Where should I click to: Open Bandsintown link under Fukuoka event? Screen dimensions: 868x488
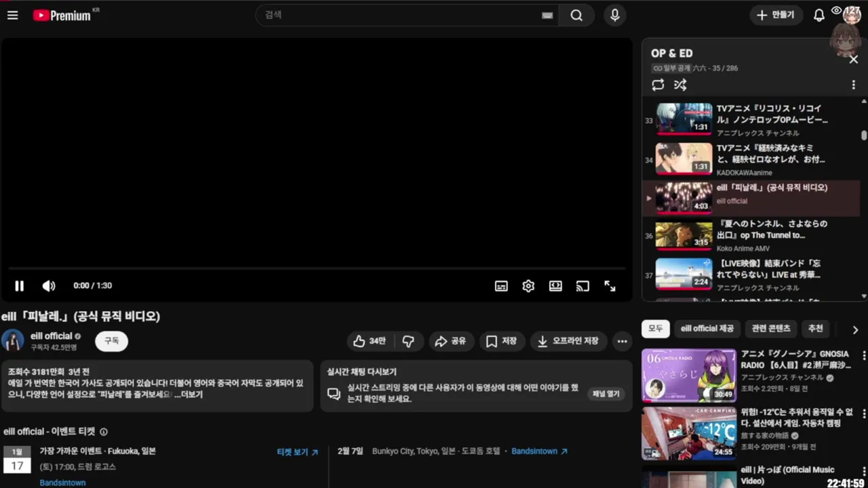click(x=62, y=483)
